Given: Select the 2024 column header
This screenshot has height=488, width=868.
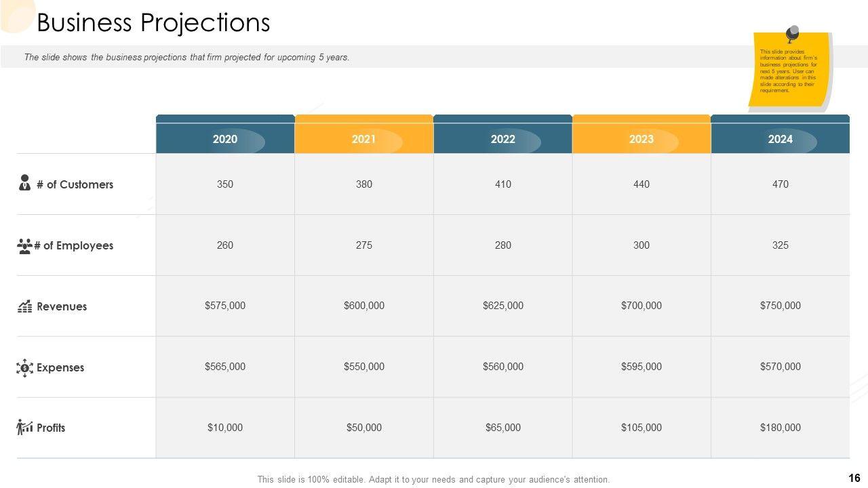Looking at the screenshot, I should (x=780, y=139).
